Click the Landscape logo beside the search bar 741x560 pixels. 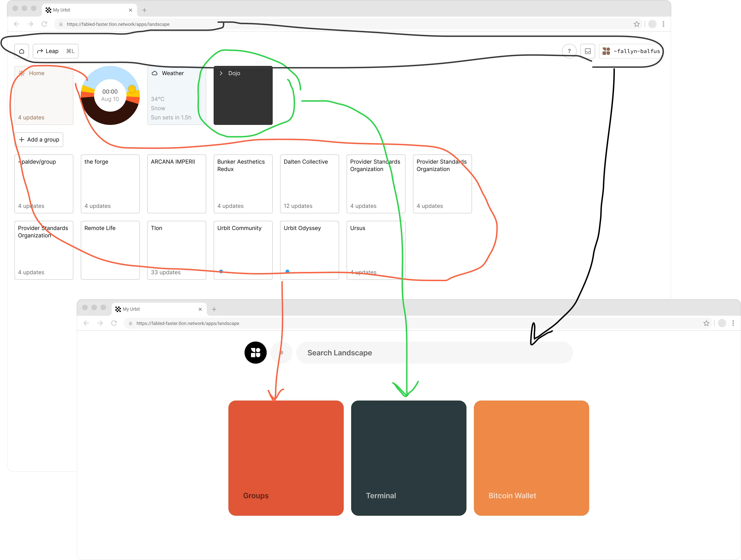[256, 352]
